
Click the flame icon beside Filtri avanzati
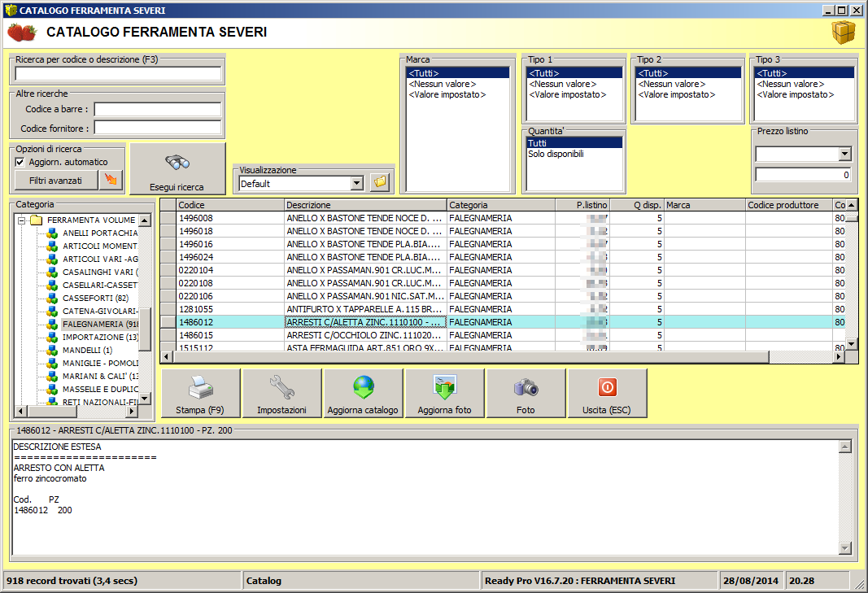coord(111,180)
